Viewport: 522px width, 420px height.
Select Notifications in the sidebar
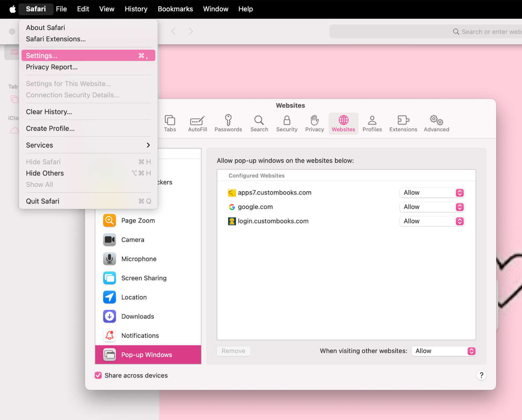point(148,336)
